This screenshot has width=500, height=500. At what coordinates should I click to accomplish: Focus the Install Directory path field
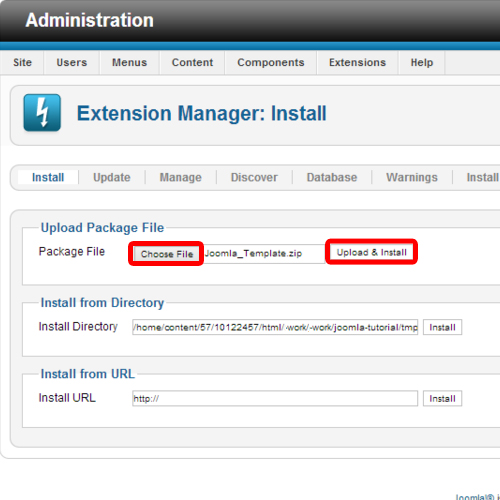(x=275, y=327)
